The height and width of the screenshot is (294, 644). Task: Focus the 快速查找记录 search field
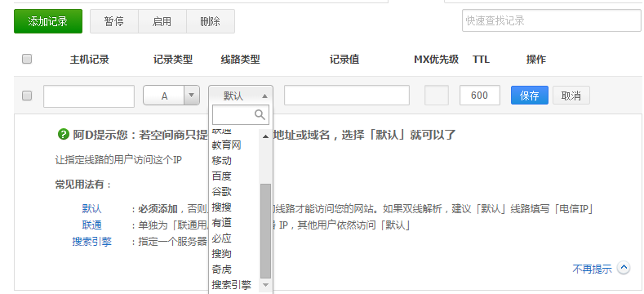point(552,20)
